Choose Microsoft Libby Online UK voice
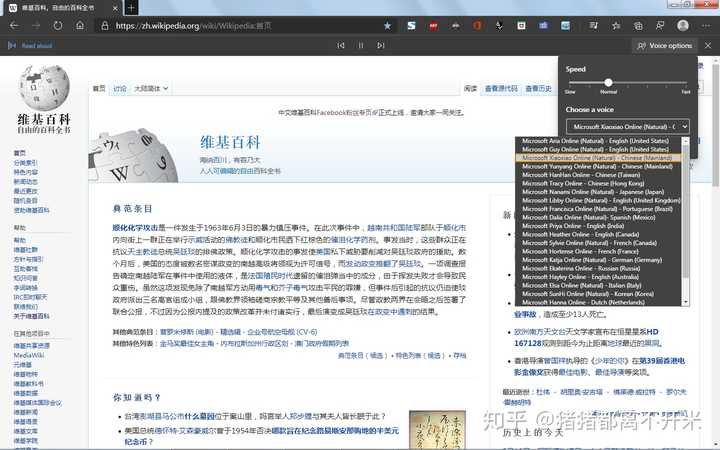This screenshot has height=450, width=720. (598, 200)
